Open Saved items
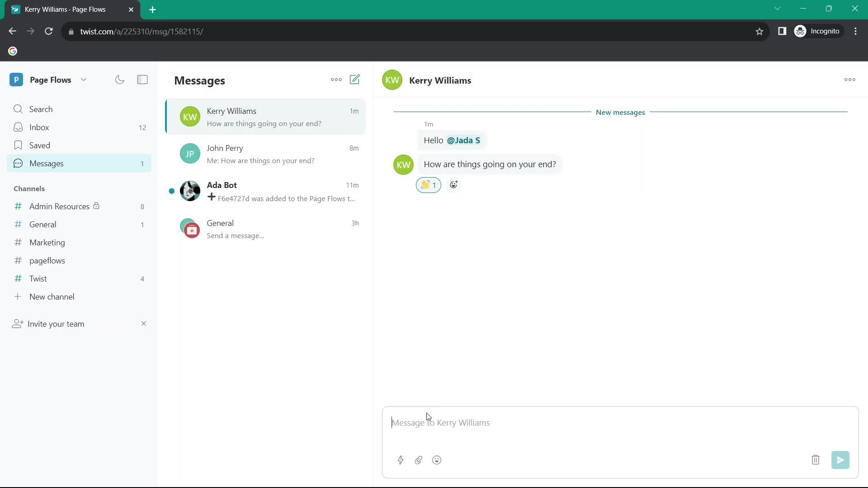 [x=79, y=145]
